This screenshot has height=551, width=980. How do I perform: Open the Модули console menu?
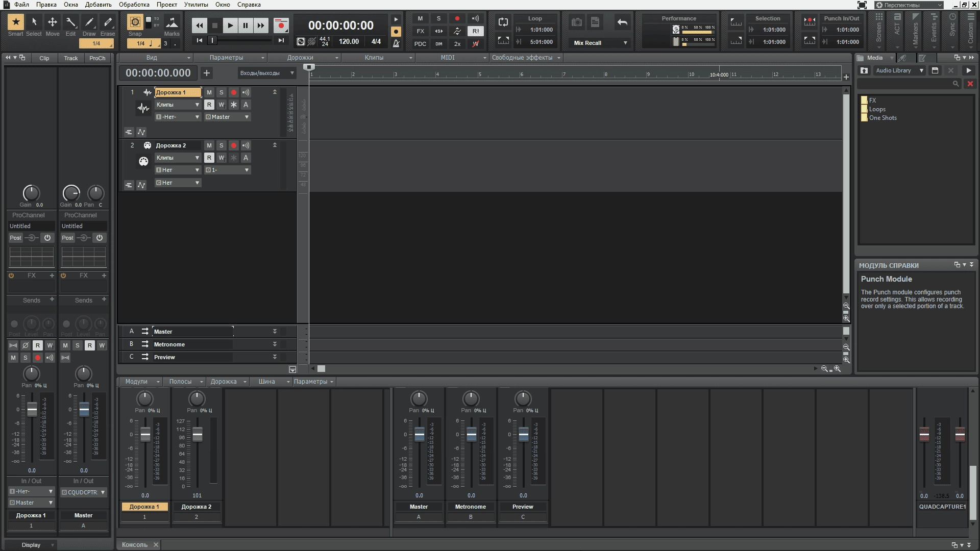[140, 382]
